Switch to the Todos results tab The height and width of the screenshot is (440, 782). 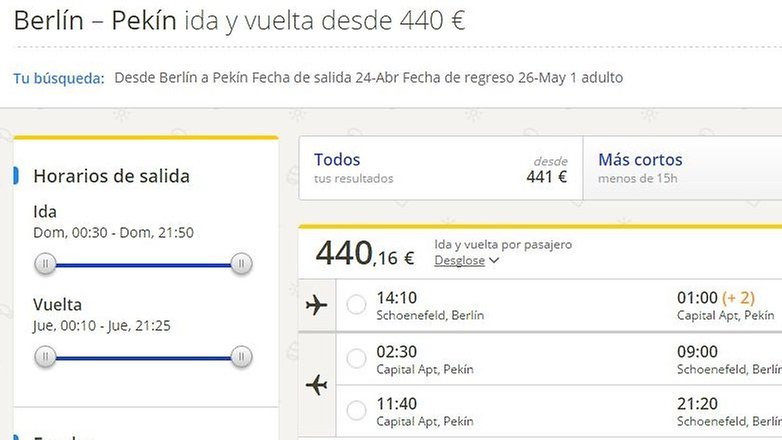coord(441,168)
